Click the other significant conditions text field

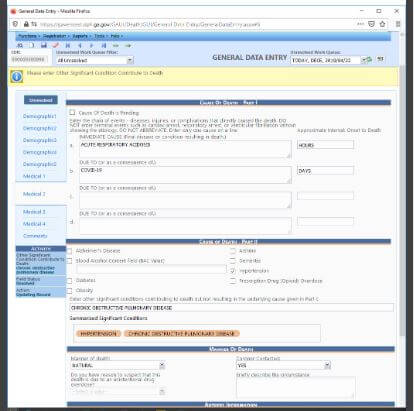(x=231, y=308)
